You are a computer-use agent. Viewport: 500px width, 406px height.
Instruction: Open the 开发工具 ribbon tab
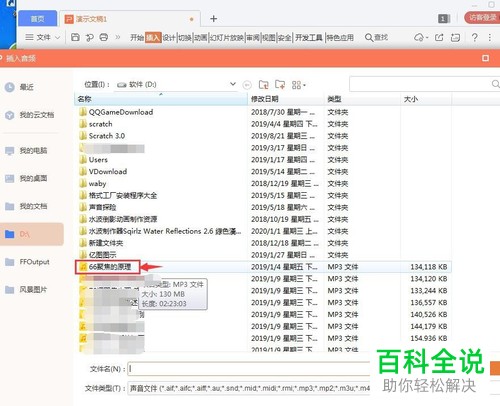308,38
